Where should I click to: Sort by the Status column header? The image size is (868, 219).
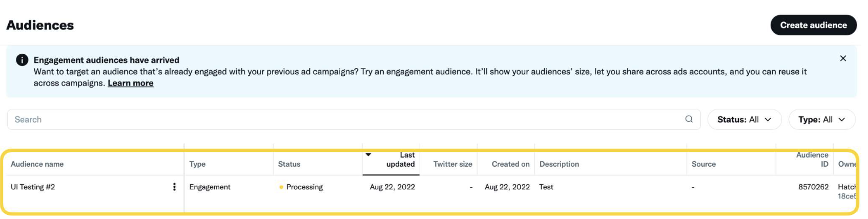pos(289,164)
